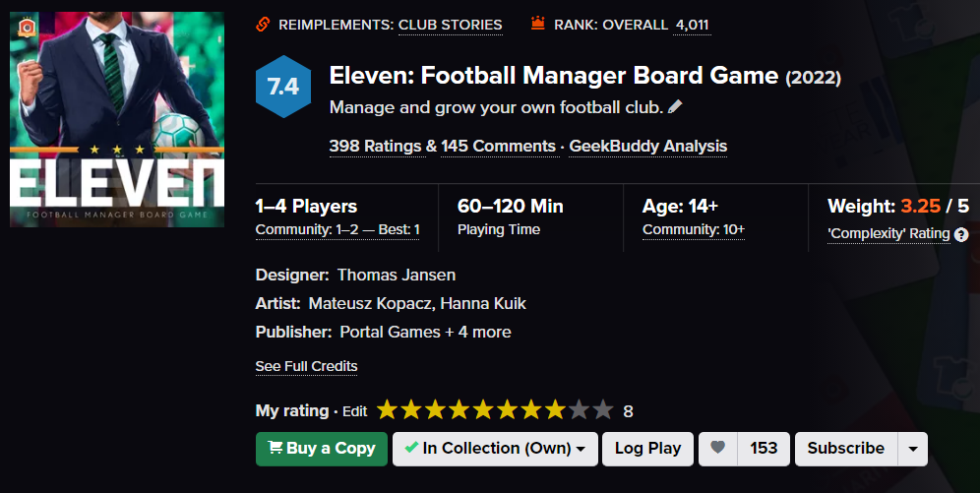This screenshot has width=980, height=493.
Task: Click the orange chain link Reimplements icon
Action: point(263,25)
